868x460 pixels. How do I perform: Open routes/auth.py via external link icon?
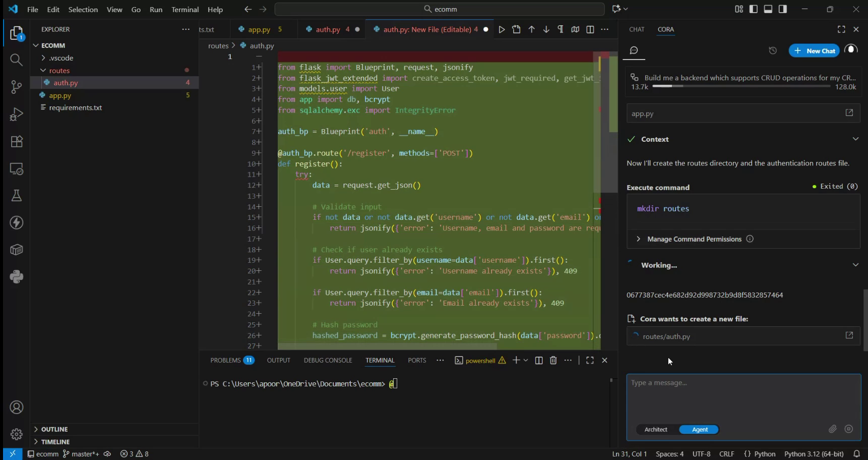click(x=849, y=335)
